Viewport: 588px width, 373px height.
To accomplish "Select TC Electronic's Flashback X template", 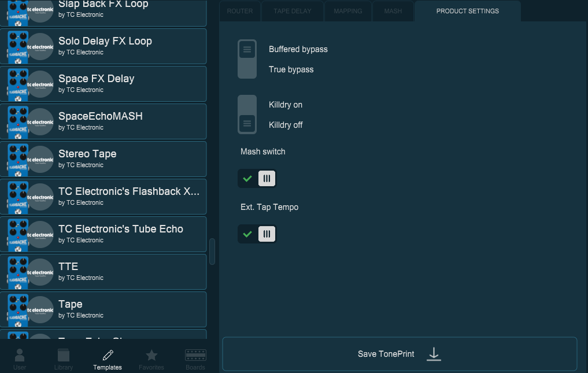I will 103,197.
